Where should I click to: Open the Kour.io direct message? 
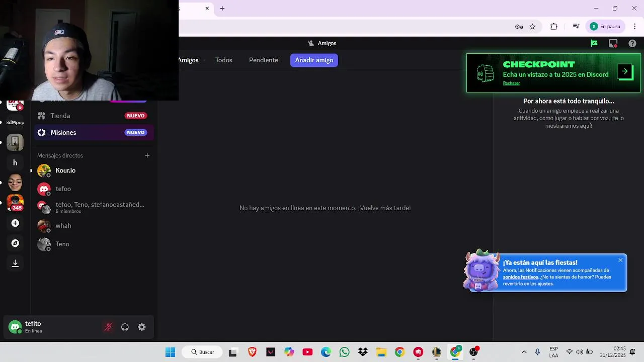point(94,170)
